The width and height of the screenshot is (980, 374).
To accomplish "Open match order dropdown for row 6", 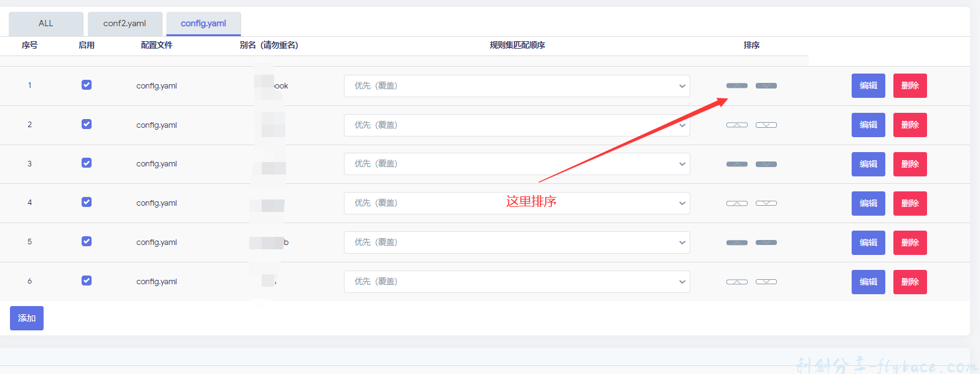I will click(x=516, y=282).
